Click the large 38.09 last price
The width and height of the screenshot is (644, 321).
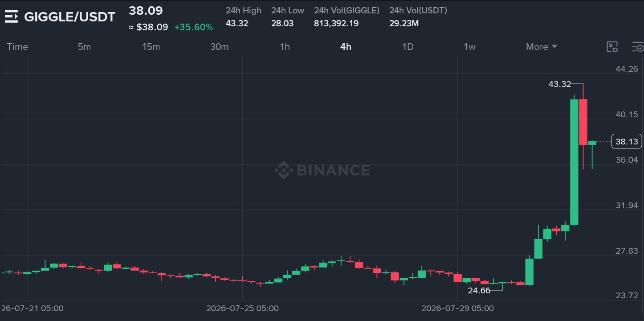coord(146,11)
